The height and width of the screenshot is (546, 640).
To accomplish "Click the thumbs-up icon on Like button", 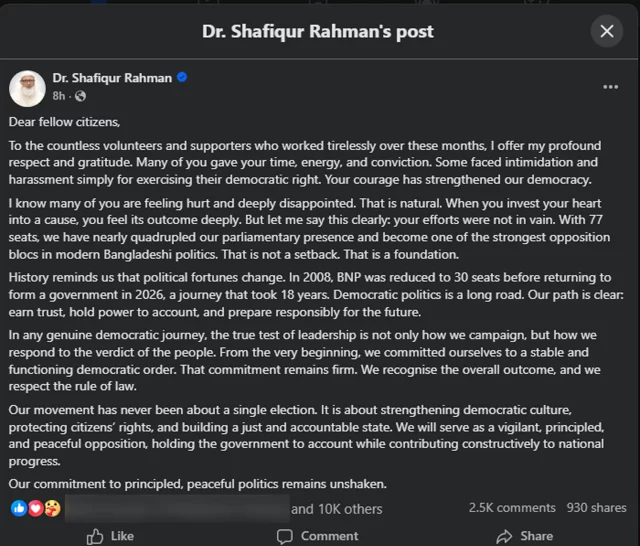I will click(96, 536).
